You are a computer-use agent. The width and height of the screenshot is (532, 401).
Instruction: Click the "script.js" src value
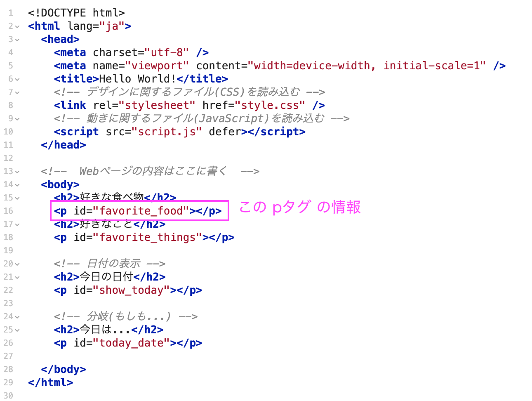(x=167, y=132)
